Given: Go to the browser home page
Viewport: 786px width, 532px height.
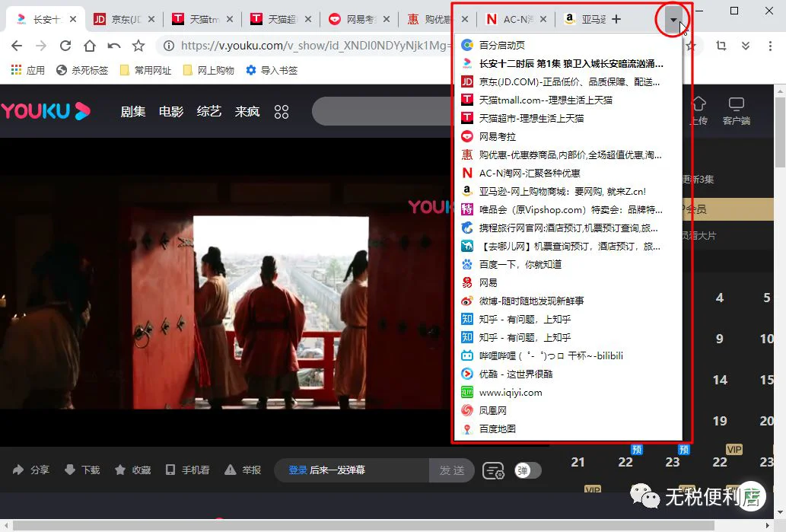Looking at the screenshot, I should 90,46.
